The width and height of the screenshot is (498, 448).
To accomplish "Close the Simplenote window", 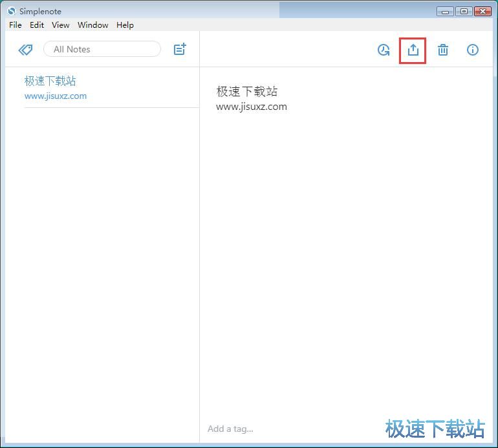I will pos(482,12).
